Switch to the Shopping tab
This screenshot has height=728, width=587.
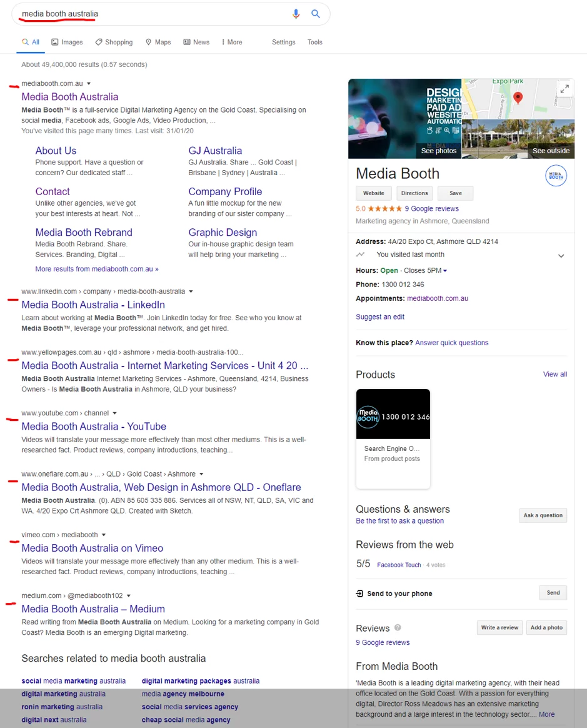point(114,43)
